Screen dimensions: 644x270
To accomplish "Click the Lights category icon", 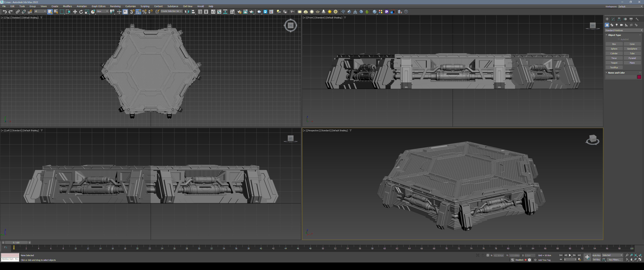I will tap(616, 25).
